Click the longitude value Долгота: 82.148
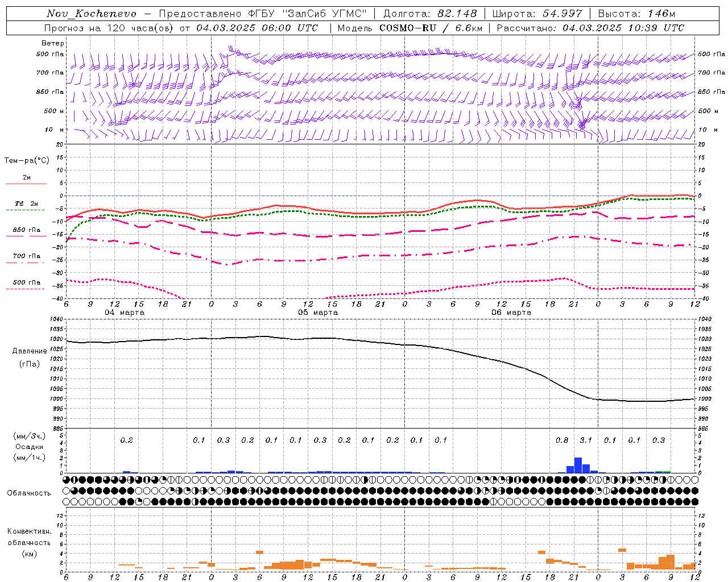Screen dimensions: 728x582 click(430, 14)
